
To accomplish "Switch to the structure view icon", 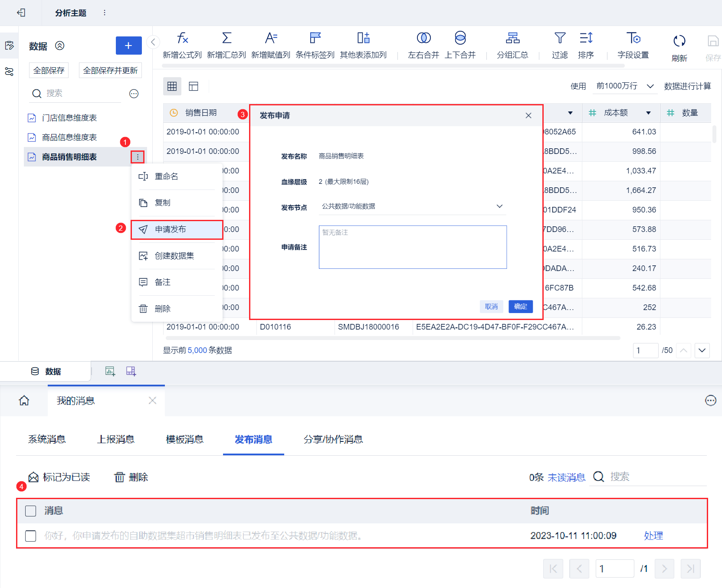I will [x=194, y=86].
